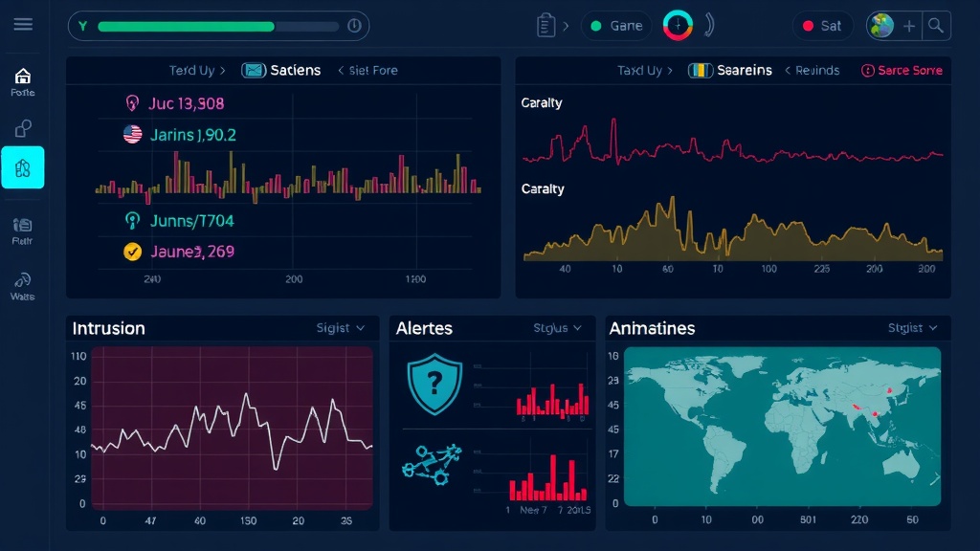The width and height of the screenshot is (980, 551).
Task: Select the Seareins tab
Action: (x=731, y=70)
